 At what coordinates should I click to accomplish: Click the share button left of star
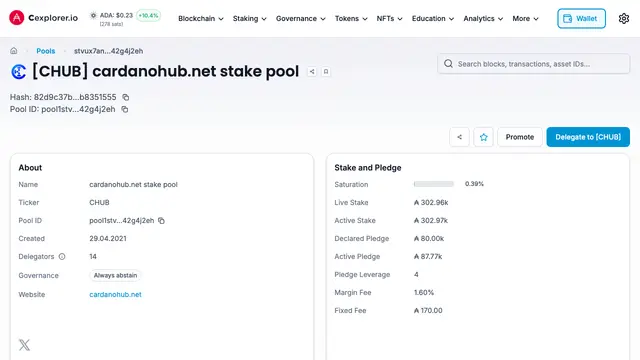pyautogui.click(x=459, y=137)
